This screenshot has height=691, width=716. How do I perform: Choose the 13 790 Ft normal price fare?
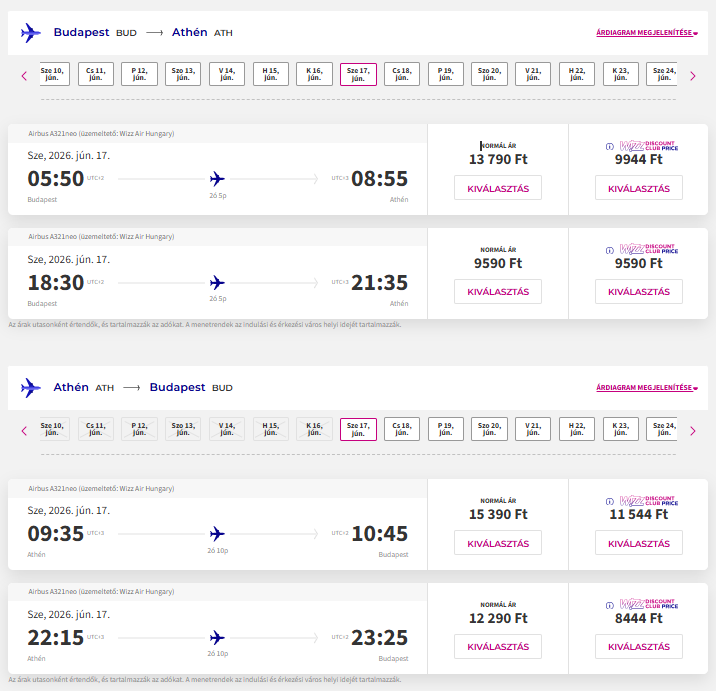498,188
